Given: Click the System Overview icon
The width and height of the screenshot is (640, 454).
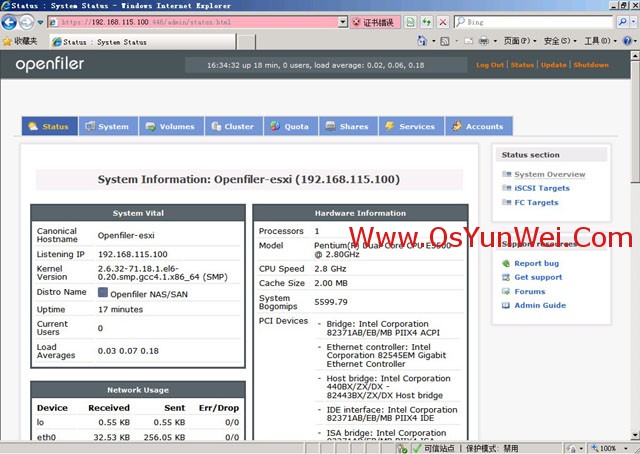Looking at the screenshot, I should point(506,174).
